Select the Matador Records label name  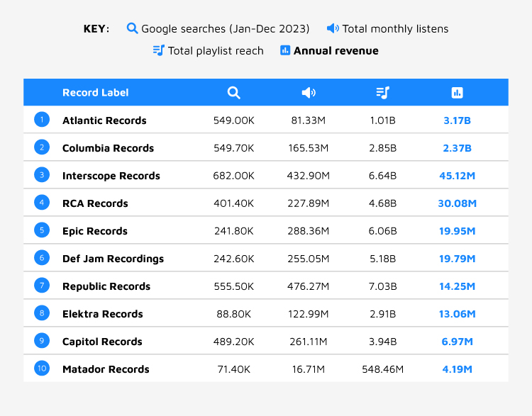click(x=106, y=369)
